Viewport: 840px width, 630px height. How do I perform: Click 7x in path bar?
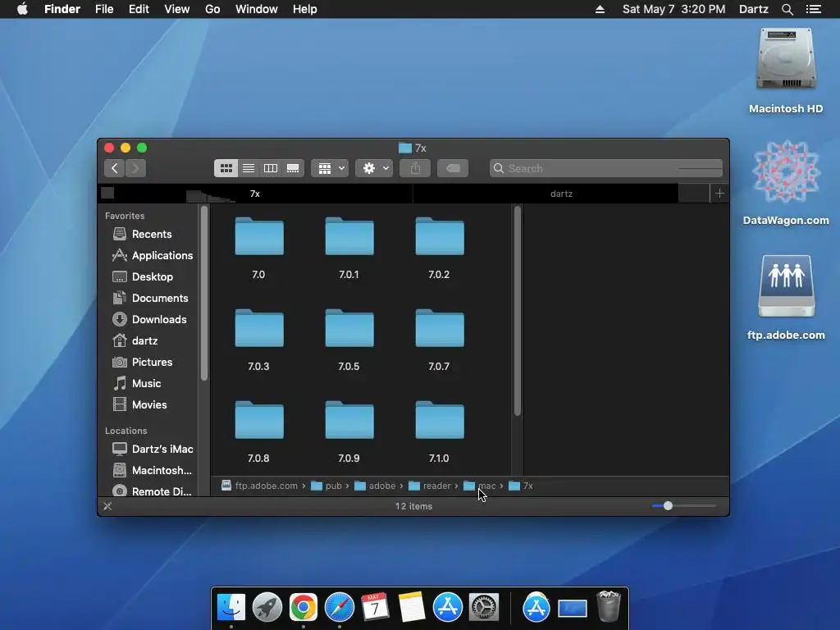(521, 486)
